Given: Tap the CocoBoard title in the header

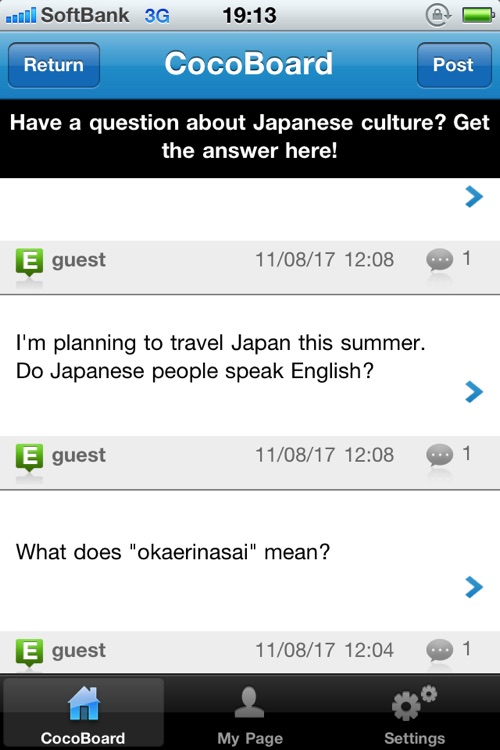Looking at the screenshot, I should point(249,64).
